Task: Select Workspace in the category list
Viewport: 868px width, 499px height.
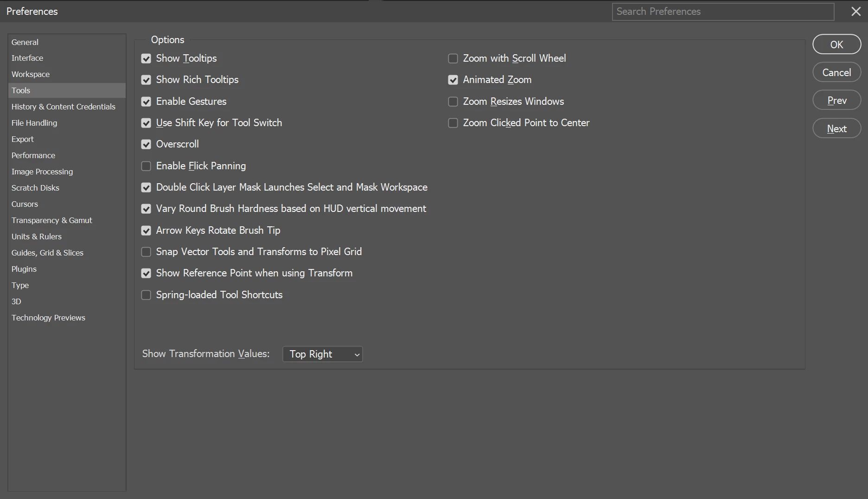Action: [67, 74]
